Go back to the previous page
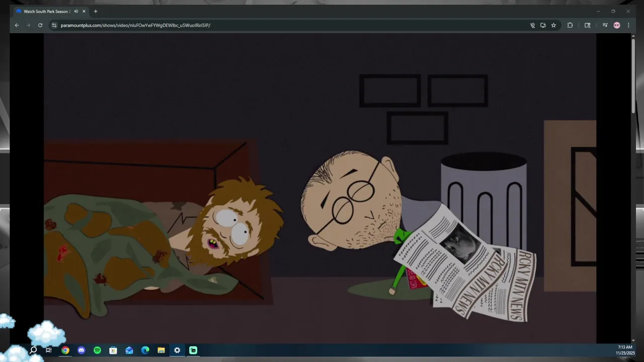 click(17, 25)
